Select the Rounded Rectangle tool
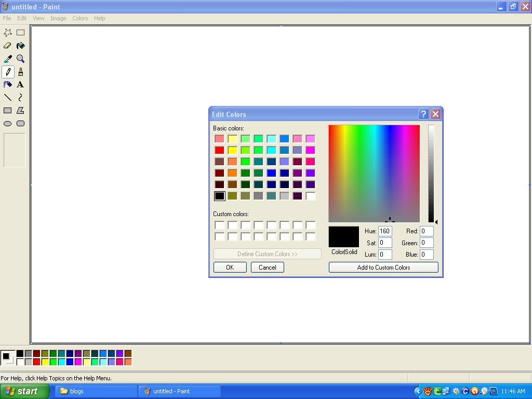The height and width of the screenshot is (399, 532). click(20, 124)
